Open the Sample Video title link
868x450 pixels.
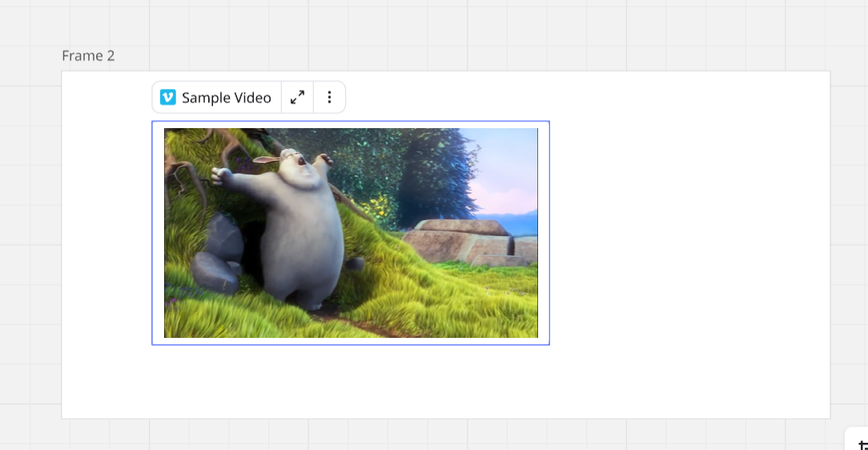(227, 98)
